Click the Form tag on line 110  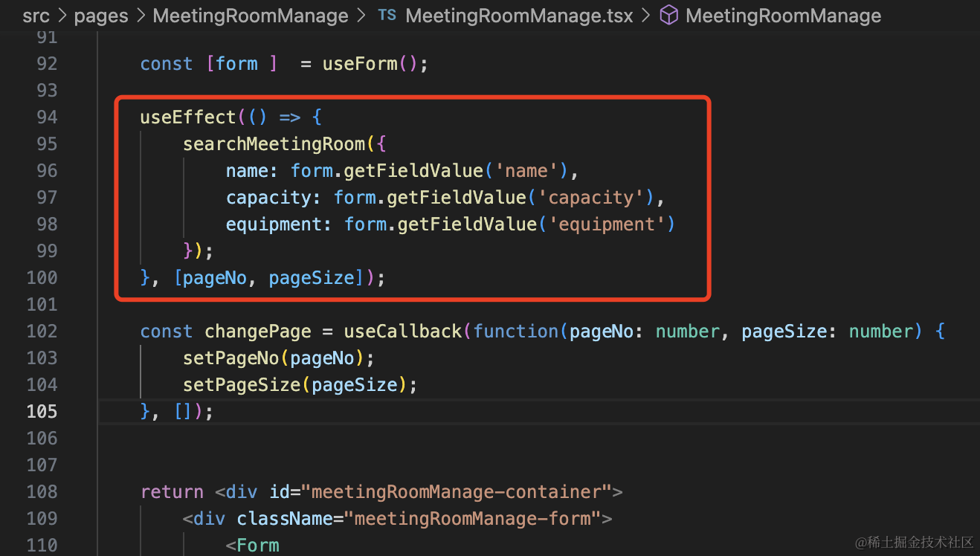(258, 545)
